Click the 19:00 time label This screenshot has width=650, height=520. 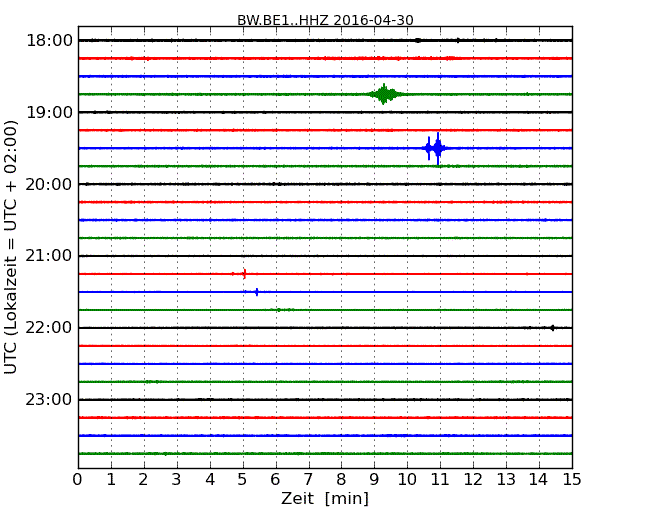[49, 112]
